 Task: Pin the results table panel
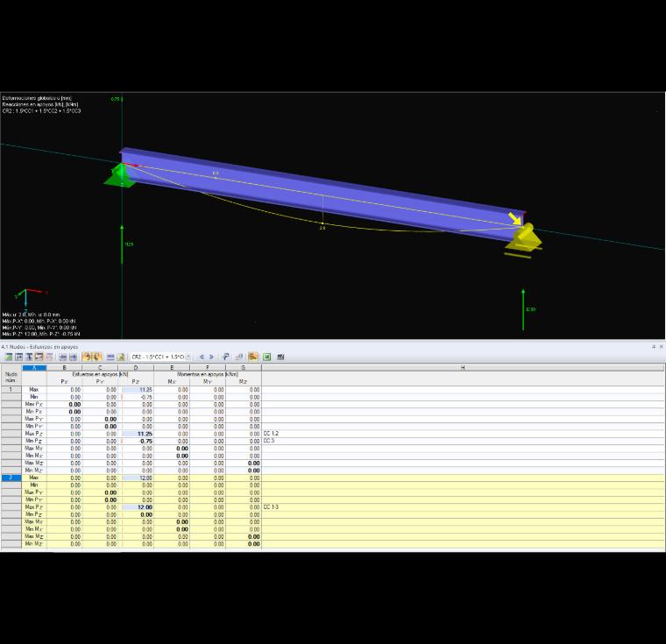tap(654, 347)
